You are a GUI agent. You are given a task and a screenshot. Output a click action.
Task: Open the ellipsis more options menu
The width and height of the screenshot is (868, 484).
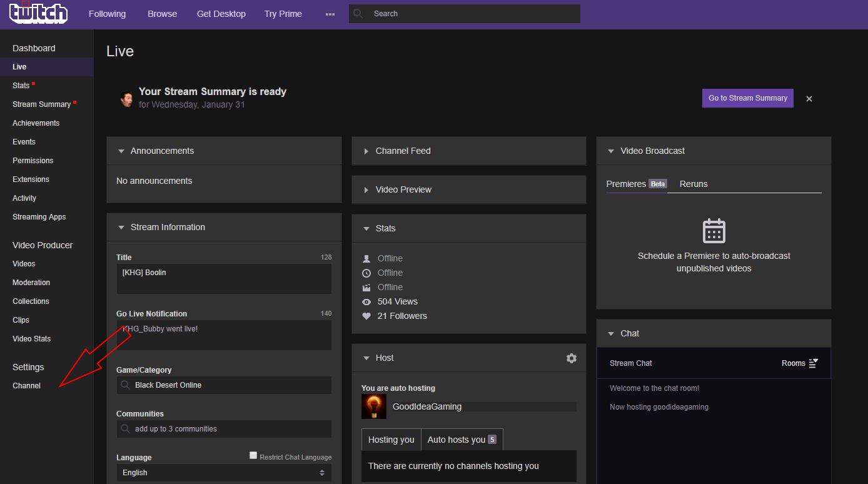[330, 13]
